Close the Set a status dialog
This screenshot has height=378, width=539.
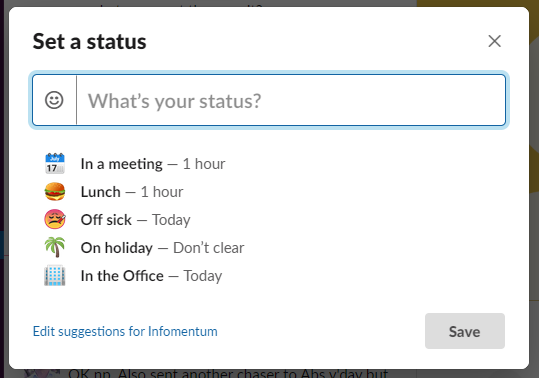click(494, 41)
